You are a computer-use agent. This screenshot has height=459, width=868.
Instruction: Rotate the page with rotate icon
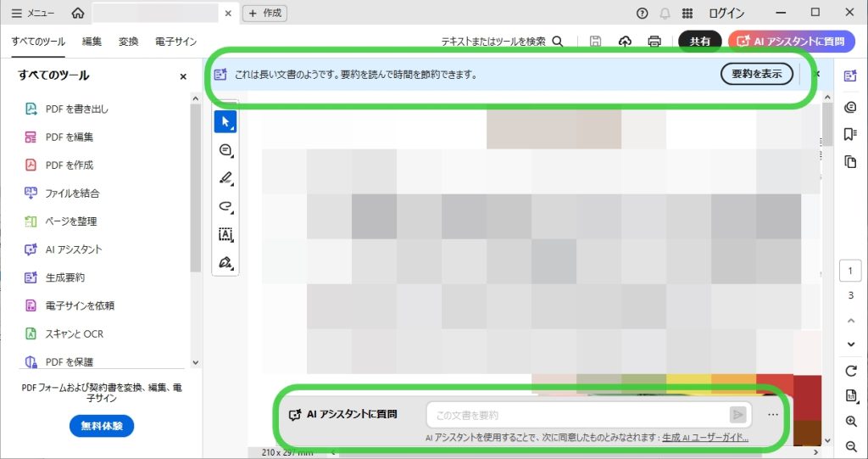coord(851,371)
